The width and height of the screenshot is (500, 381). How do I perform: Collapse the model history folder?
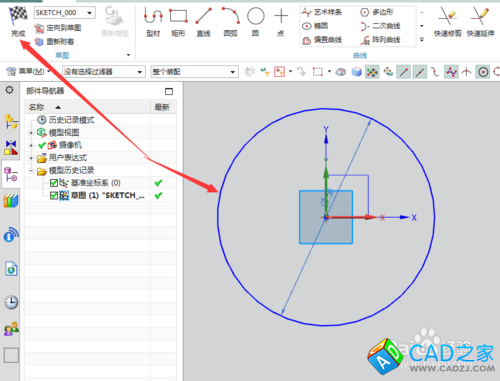31,171
